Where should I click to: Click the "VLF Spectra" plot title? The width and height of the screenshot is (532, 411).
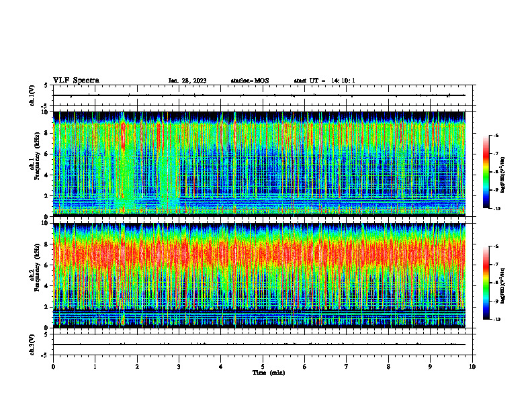(76, 81)
